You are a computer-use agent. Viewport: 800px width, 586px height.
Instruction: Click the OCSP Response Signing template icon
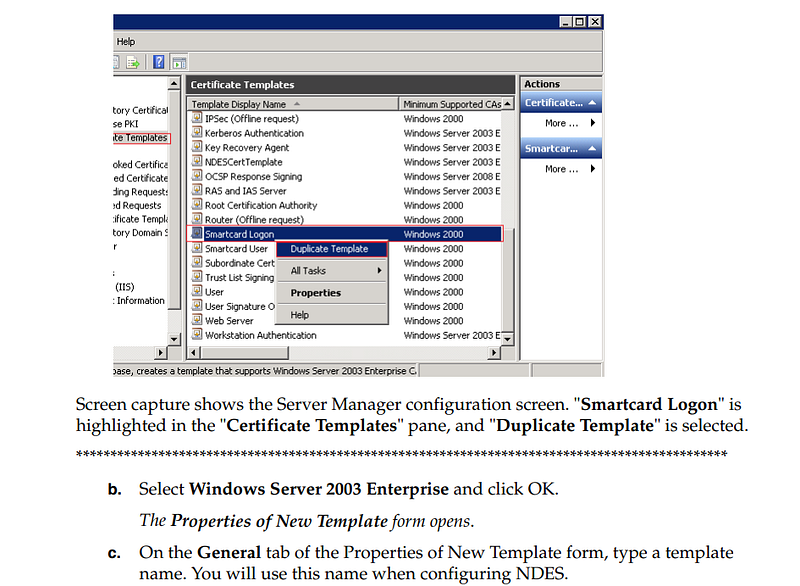(x=197, y=175)
